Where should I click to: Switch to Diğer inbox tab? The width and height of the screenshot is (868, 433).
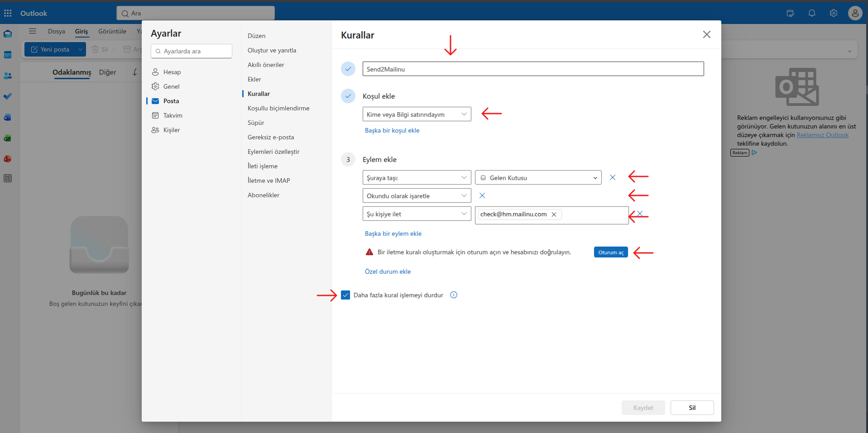108,72
